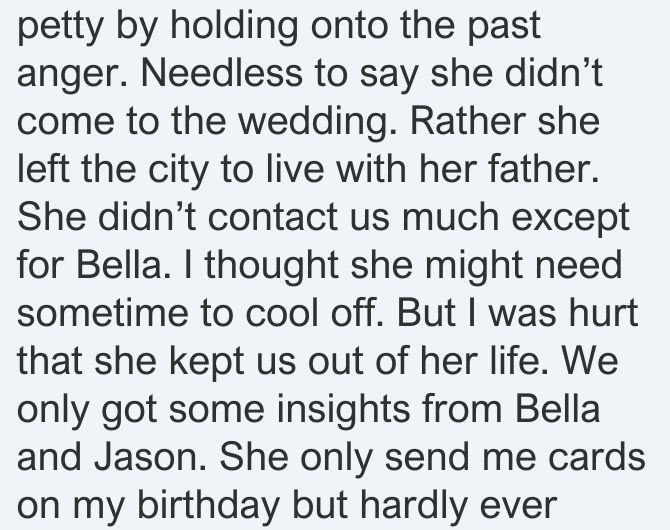The width and height of the screenshot is (670, 530).
Task: Click the word "sometime" in the paragraph
Action: tap(103, 312)
